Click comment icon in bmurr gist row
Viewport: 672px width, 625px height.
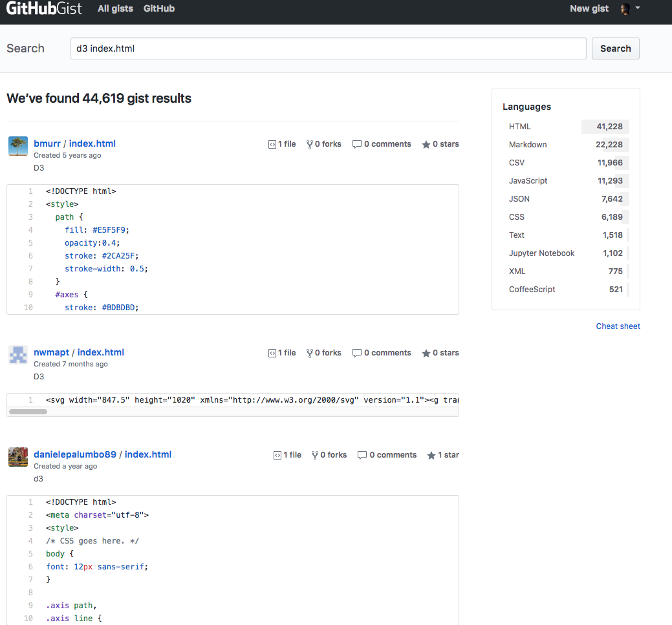356,144
